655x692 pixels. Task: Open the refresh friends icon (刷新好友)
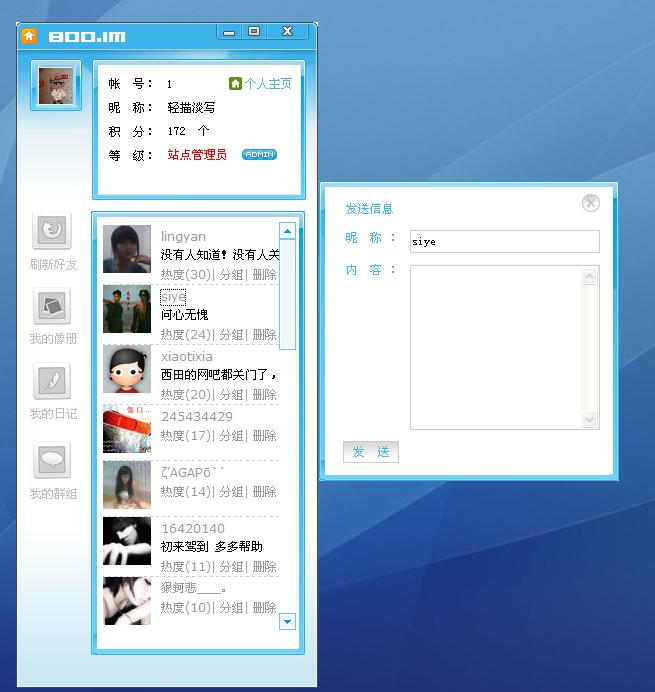pyautogui.click(x=52, y=230)
